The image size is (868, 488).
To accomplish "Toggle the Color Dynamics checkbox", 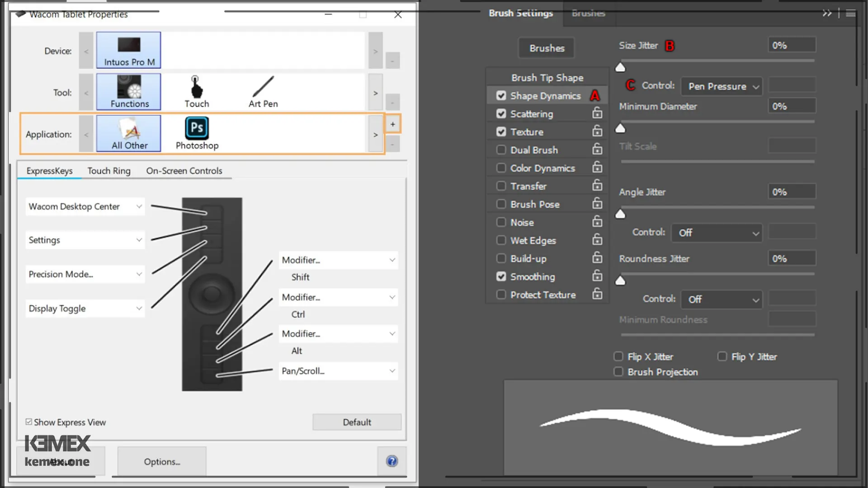I will 500,168.
